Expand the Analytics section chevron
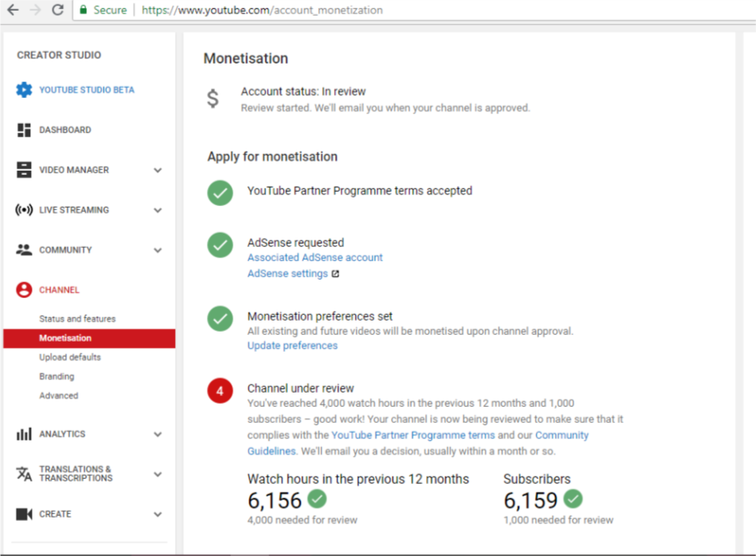Screen dimensions: 756x556 click(157, 435)
